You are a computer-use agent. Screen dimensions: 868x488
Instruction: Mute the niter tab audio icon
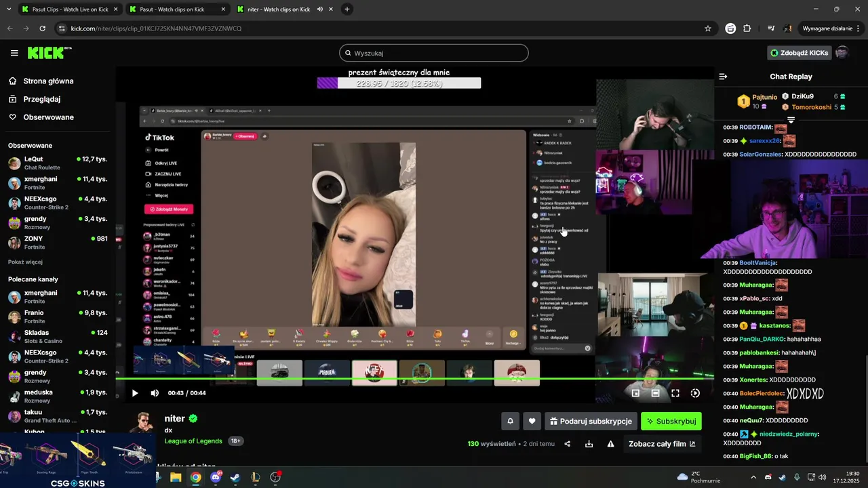(319, 9)
